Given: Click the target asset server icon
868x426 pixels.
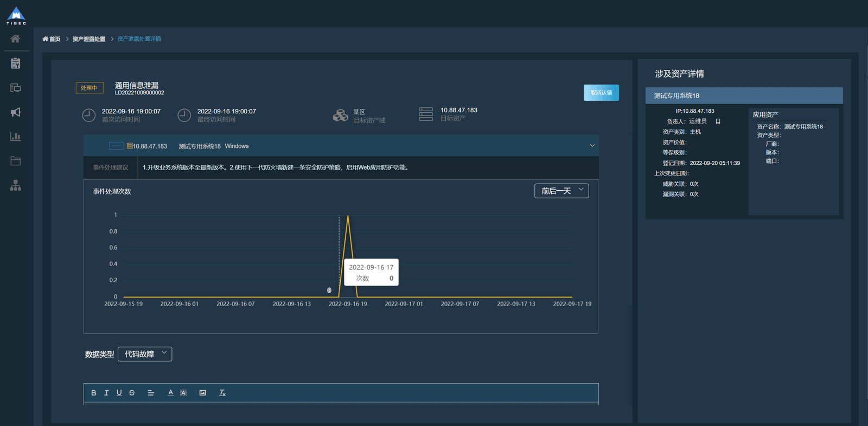Looking at the screenshot, I should pyautogui.click(x=426, y=114).
